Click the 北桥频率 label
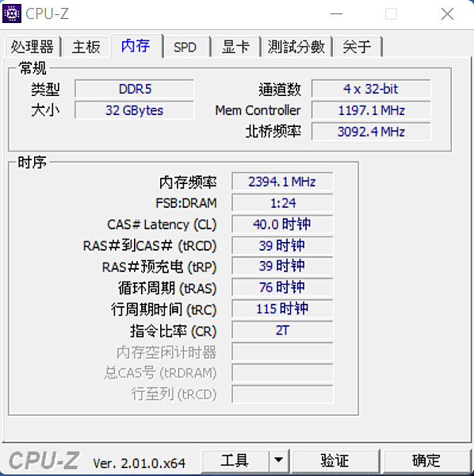Image resolution: width=474 pixels, height=476 pixels. click(x=273, y=132)
